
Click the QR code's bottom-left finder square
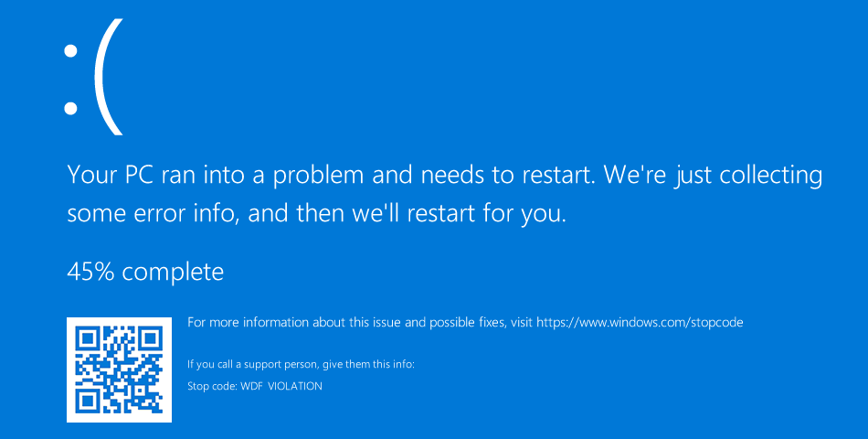[x=87, y=402]
